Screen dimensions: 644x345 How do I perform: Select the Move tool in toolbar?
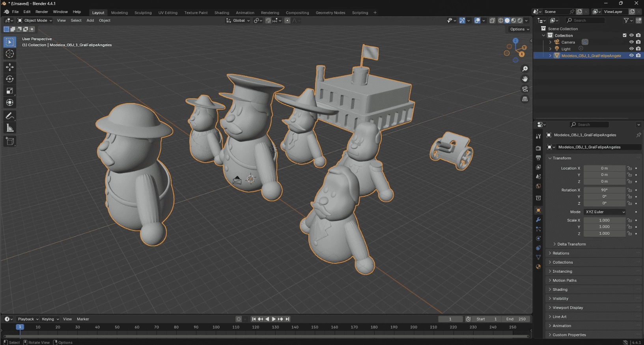coord(10,67)
